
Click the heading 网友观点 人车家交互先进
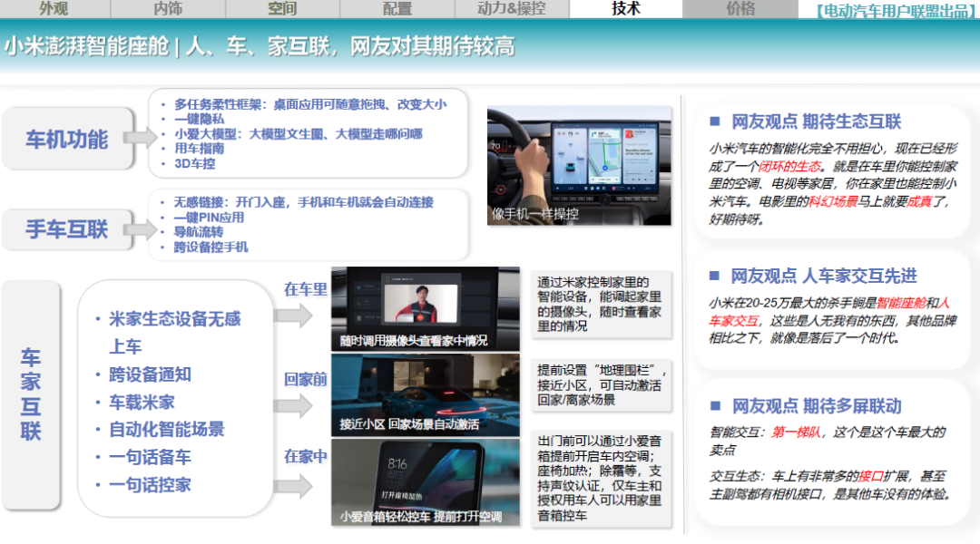coord(824,276)
